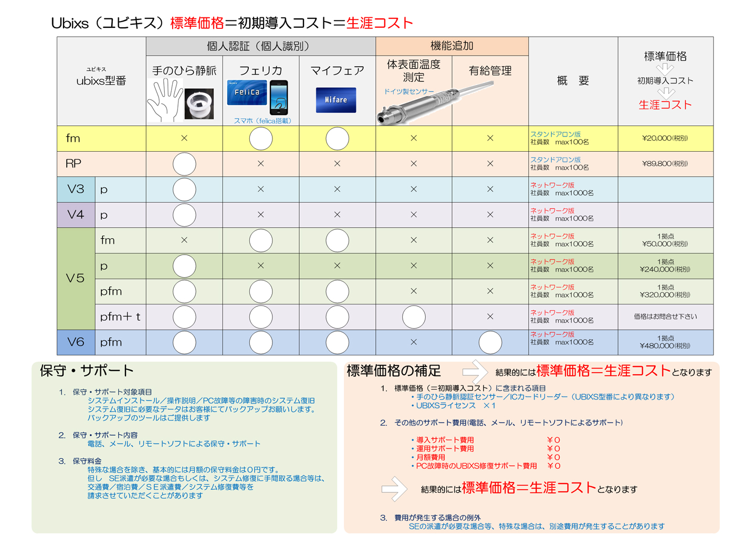Screen dimensions: 756x547
Task: Click the 個人認証（個人識別） column group header
Action: click(260, 46)
